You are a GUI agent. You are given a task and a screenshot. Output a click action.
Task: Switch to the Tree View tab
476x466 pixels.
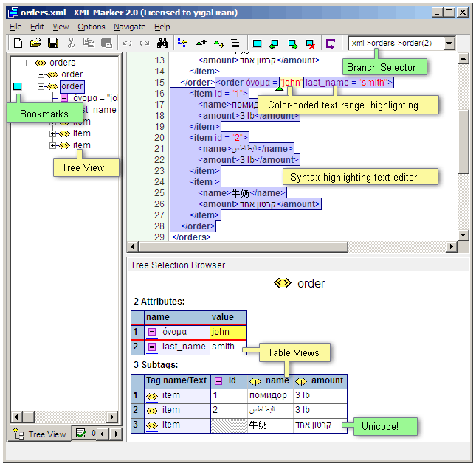[x=41, y=434]
